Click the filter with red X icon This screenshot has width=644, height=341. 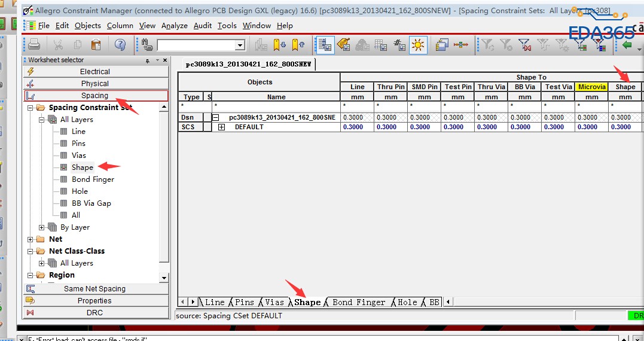(x=524, y=44)
